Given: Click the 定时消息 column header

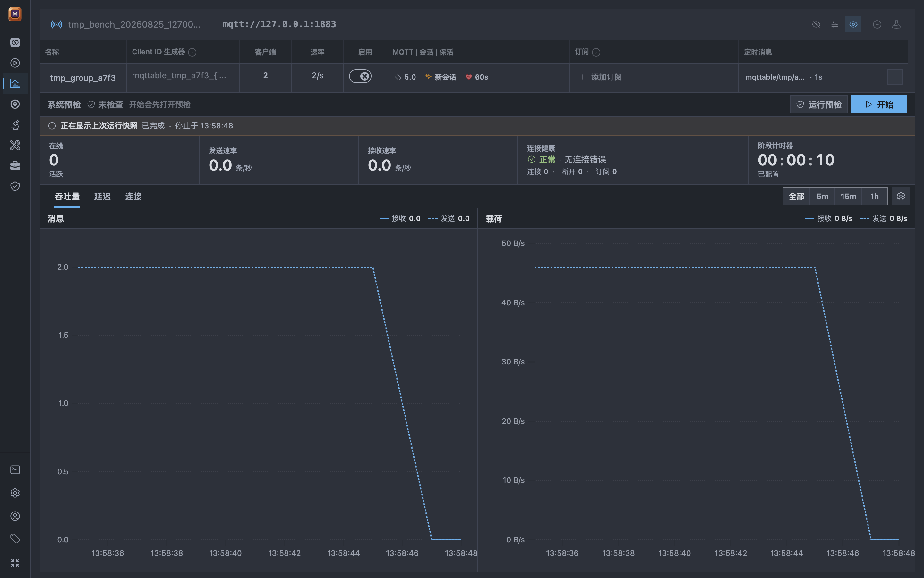Looking at the screenshot, I should click(x=758, y=52).
